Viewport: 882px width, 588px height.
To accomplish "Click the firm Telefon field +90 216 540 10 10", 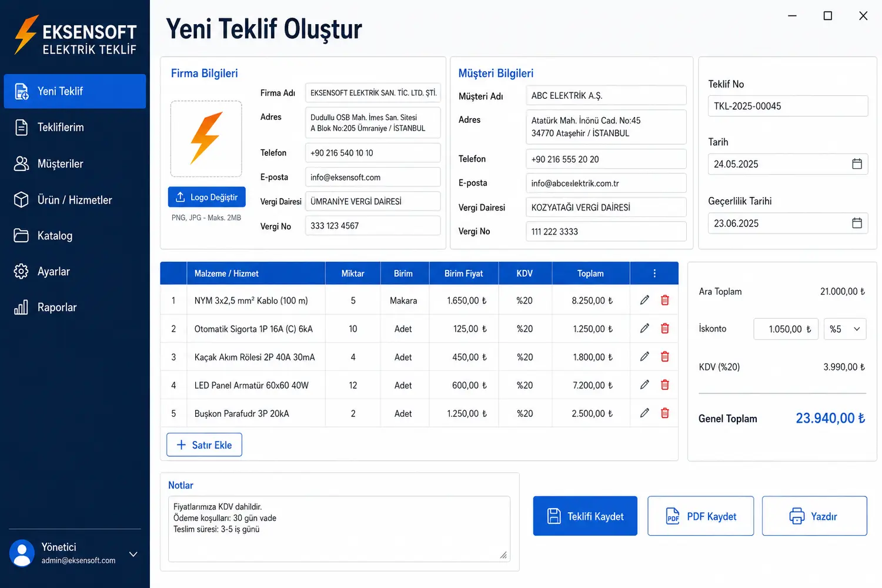I will pyautogui.click(x=373, y=153).
